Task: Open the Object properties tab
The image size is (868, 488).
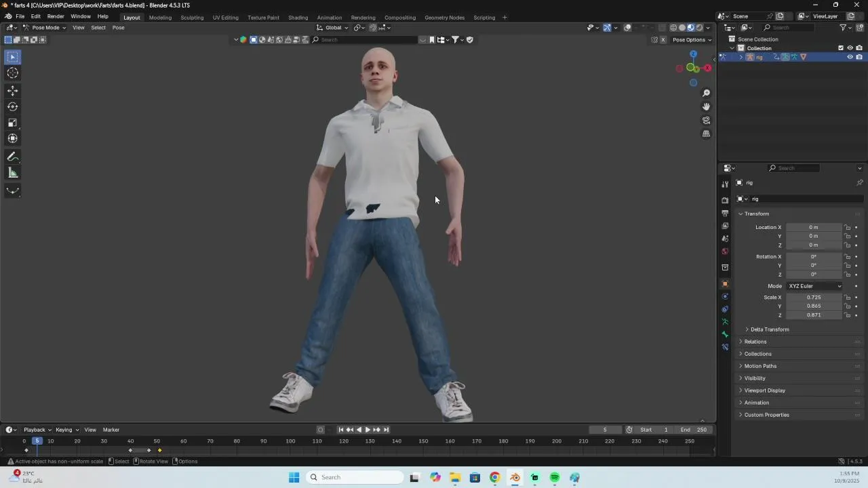Action: click(725, 283)
